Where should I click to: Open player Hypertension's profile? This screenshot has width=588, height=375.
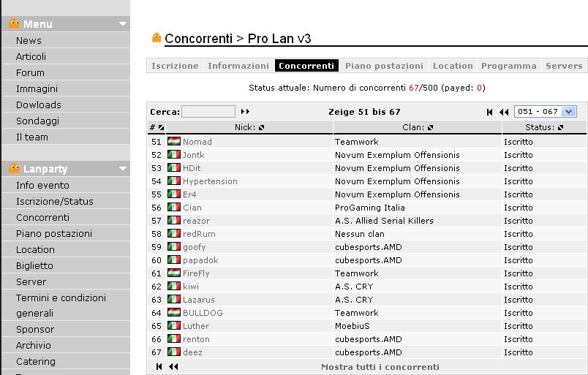(210, 181)
